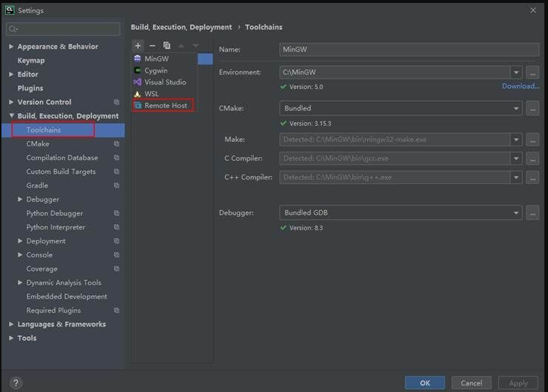This screenshot has width=548, height=392.
Task: Expand the Deployment subsection
Action: tap(20, 241)
